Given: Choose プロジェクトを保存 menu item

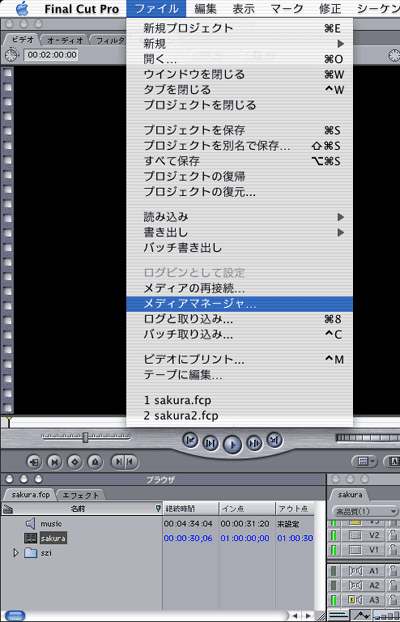Looking at the screenshot, I should (239, 130).
